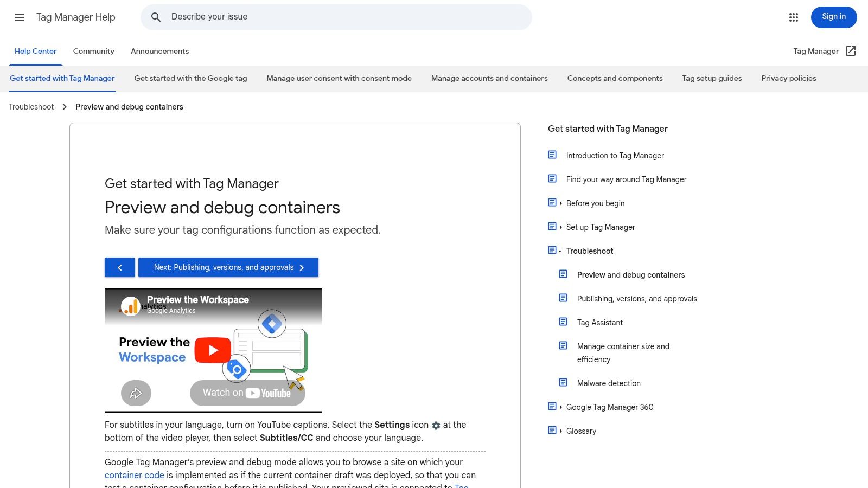This screenshot has width=868, height=488.
Task: Click the Describe your issue search field
Action: 336,17
